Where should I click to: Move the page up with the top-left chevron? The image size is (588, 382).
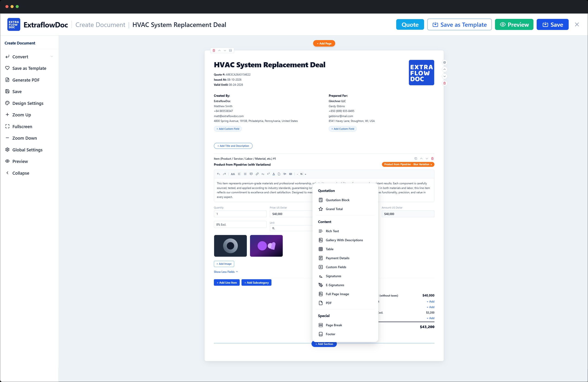tap(219, 50)
